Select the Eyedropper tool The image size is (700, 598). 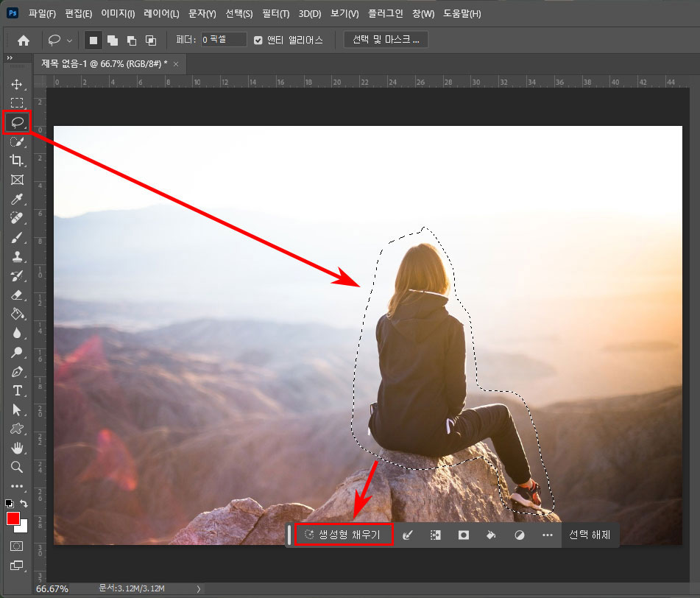(x=17, y=199)
